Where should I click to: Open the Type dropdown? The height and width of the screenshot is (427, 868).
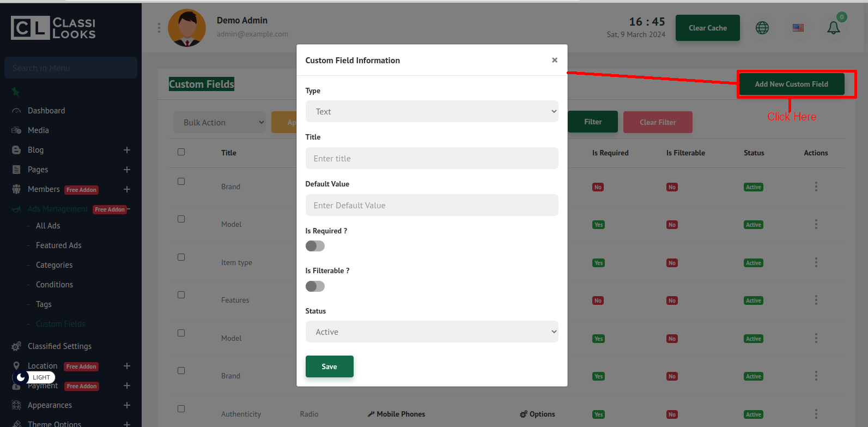click(432, 111)
